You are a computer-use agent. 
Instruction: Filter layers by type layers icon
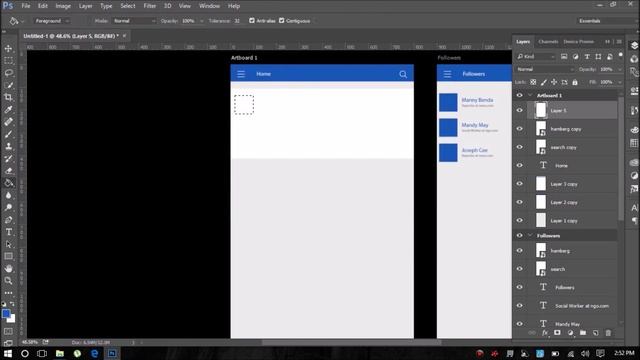587,57
